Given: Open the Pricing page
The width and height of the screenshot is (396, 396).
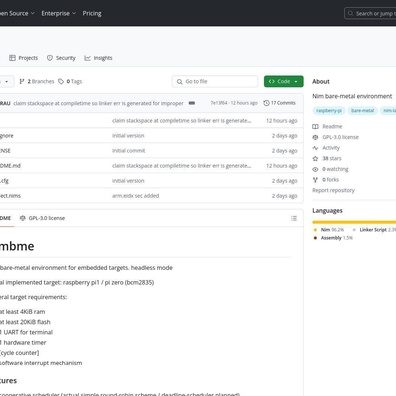Looking at the screenshot, I should [x=92, y=13].
